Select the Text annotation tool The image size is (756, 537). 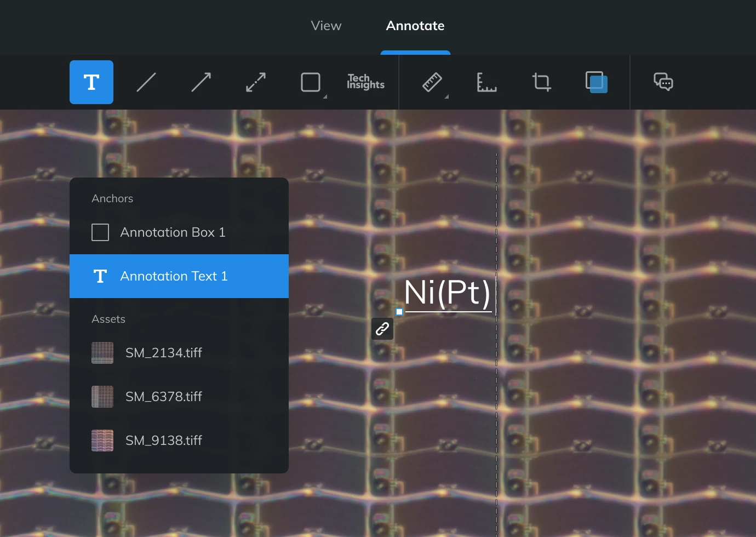[x=91, y=82]
